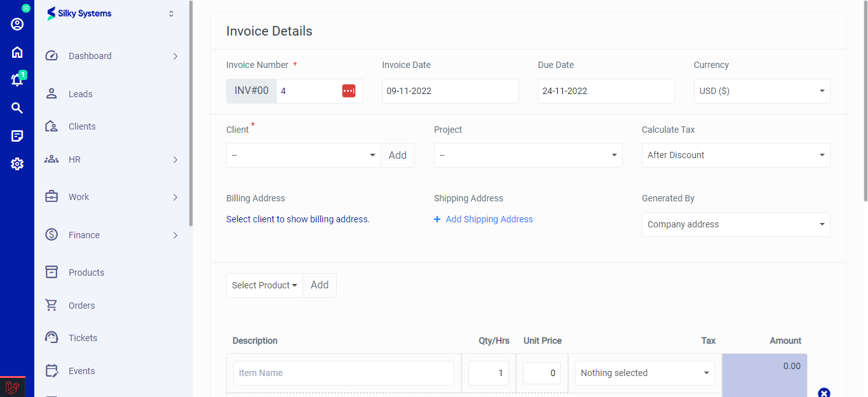Open notifications via the bell icon
The width and height of the screenshot is (868, 397).
[17, 79]
